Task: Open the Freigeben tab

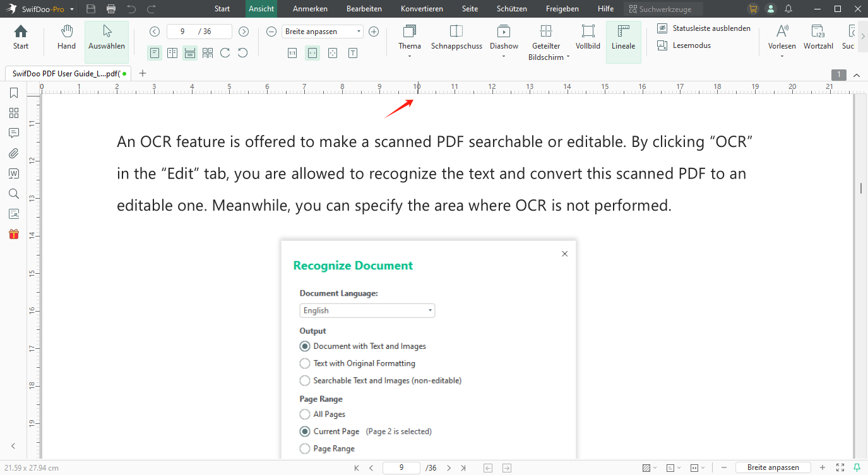Action: [x=562, y=9]
